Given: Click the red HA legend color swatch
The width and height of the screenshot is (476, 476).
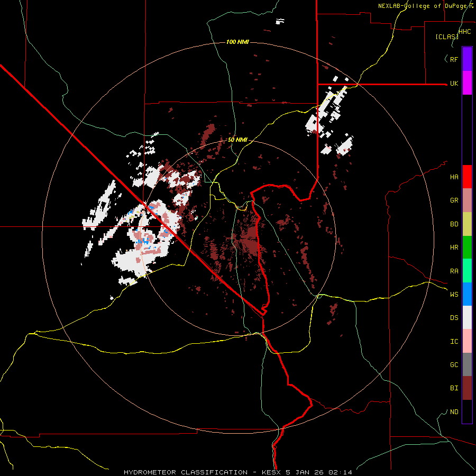Looking at the screenshot, I should 467,177.
